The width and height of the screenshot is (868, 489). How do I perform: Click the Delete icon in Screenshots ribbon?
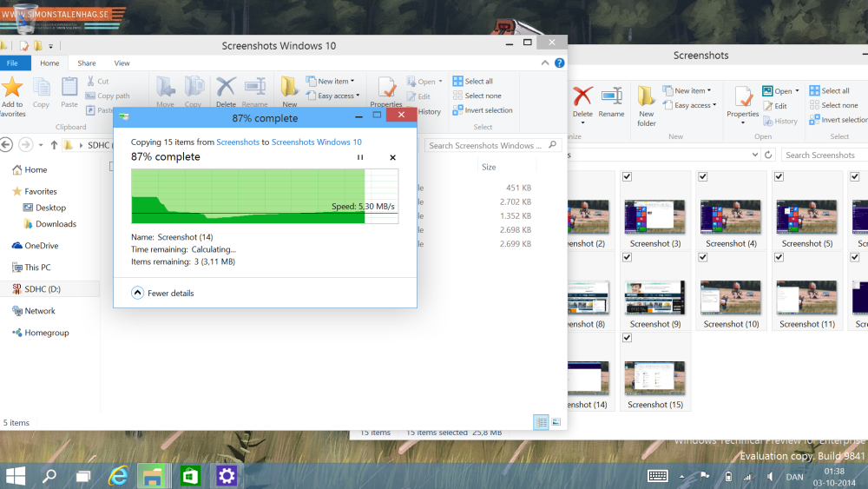click(x=582, y=100)
